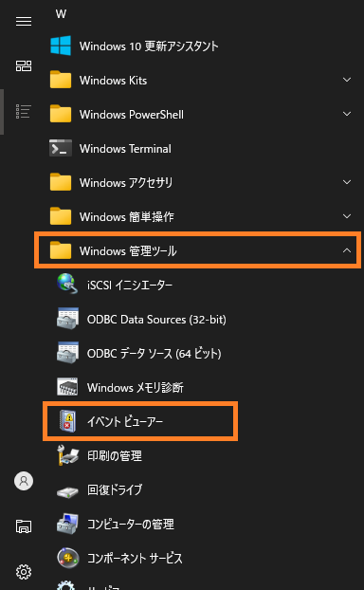The width and height of the screenshot is (364, 590).
Task: Launch Windows Terminal
Action: pyautogui.click(x=198, y=149)
